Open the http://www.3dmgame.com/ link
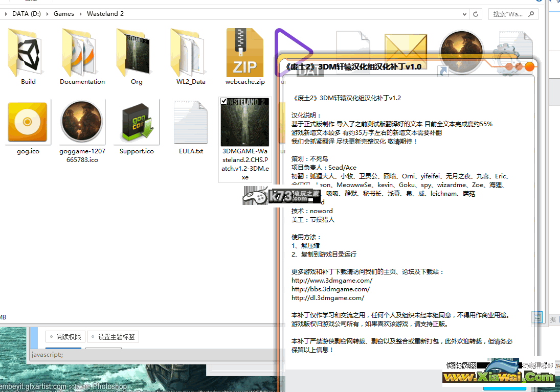The height and width of the screenshot is (392, 560). click(x=332, y=281)
